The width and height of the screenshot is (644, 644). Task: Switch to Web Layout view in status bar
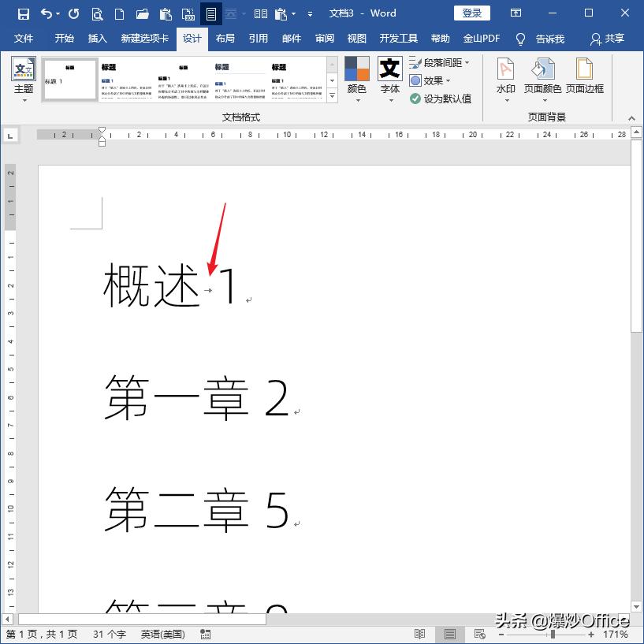click(478, 634)
